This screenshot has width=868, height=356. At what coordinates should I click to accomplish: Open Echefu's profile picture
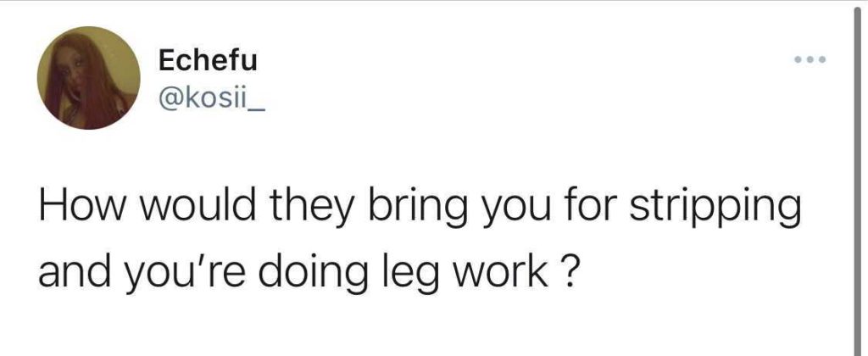click(87, 78)
